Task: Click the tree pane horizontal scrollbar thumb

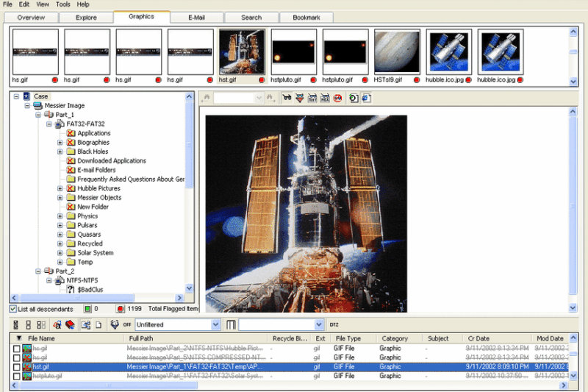Action: [x=77, y=298]
